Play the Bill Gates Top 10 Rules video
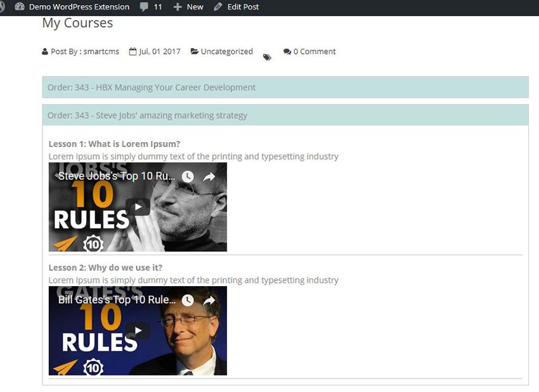 point(138,330)
